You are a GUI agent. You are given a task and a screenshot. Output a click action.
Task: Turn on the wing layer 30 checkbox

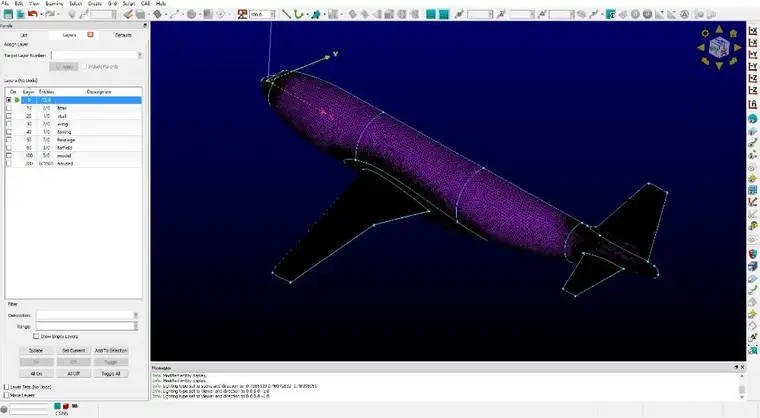coord(8,124)
